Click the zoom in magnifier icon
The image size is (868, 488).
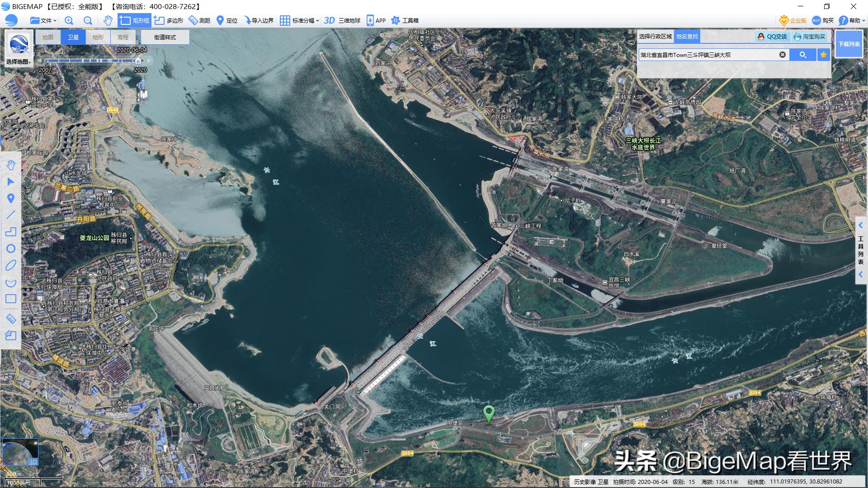click(69, 20)
